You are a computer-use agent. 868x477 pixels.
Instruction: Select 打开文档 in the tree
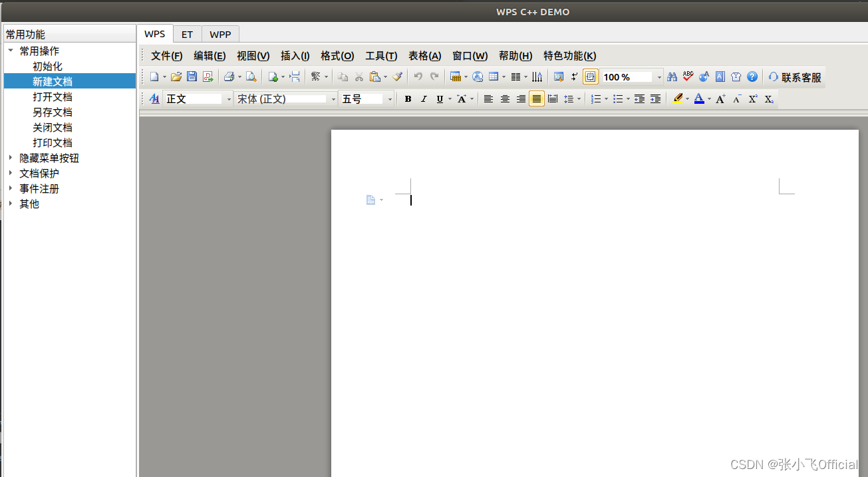pos(53,96)
